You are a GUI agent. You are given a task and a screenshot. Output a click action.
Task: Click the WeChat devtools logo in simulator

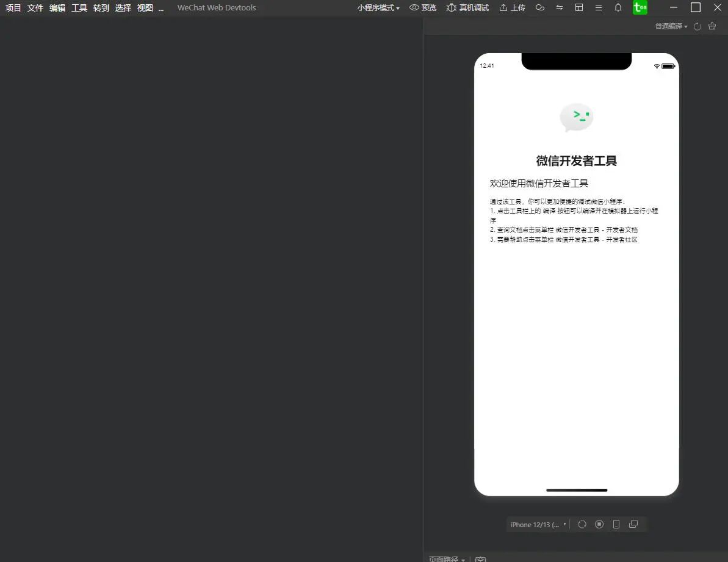coord(577,117)
